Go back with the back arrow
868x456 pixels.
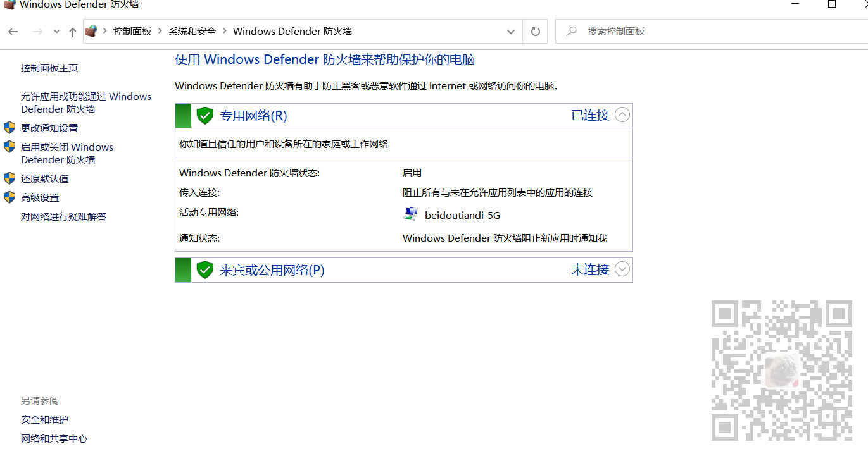click(13, 32)
